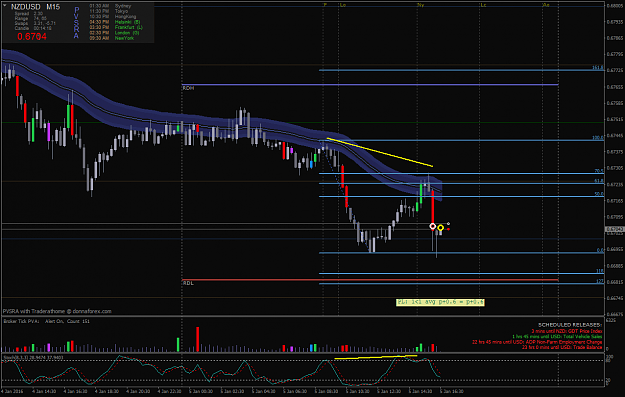Viewport: 625px width, 397px height.
Task: Click the NZD GDT Price Index release
Action: pyautogui.click(x=566, y=331)
